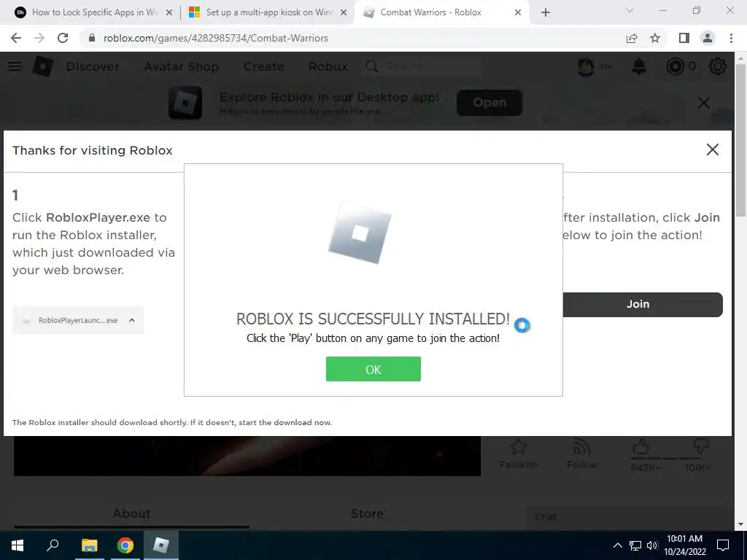The height and width of the screenshot is (560, 747).
Task: Expand the RobloxPlayerLauncher download chevron
Action: pos(132,320)
